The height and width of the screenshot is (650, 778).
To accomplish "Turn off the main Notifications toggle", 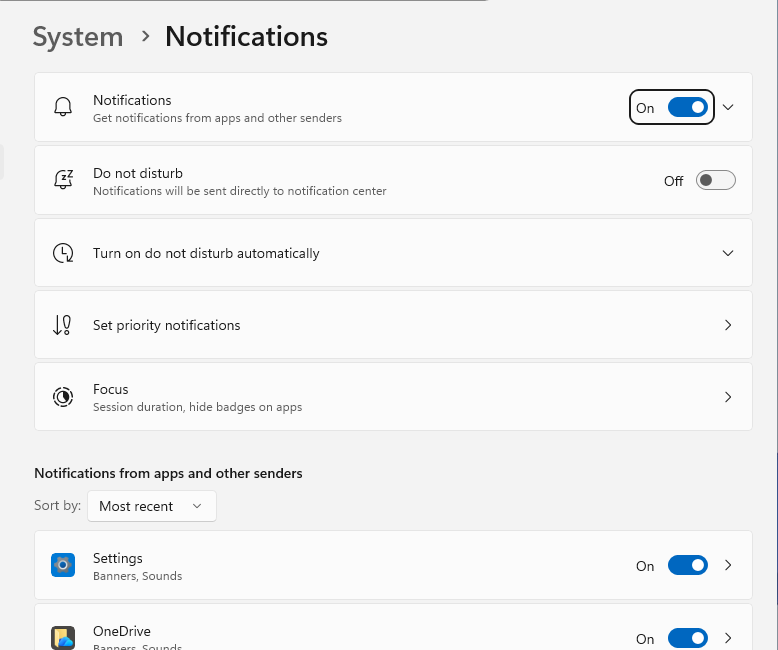I will 688,107.
